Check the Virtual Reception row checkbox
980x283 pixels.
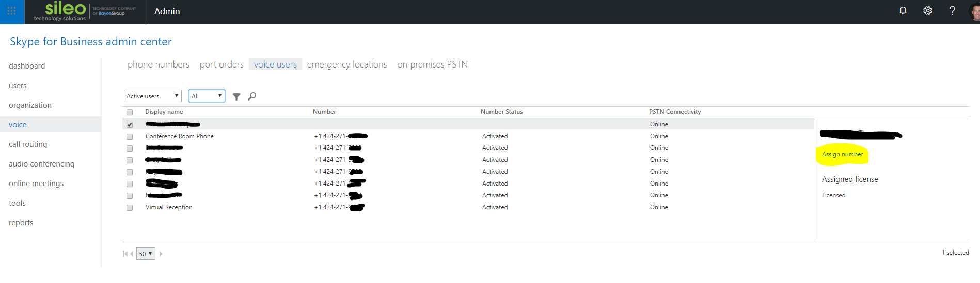pos(130,208)
